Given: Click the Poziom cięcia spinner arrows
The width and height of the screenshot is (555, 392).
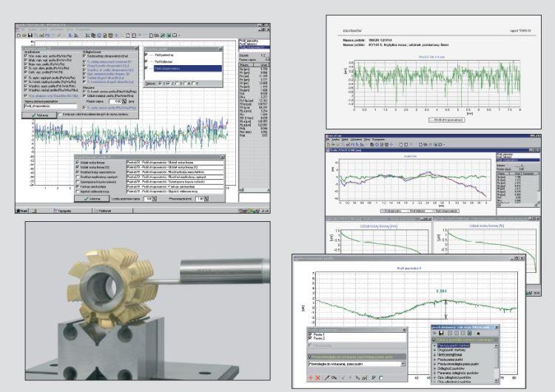Looking at the screenshot, I should [x=124, y=101].
